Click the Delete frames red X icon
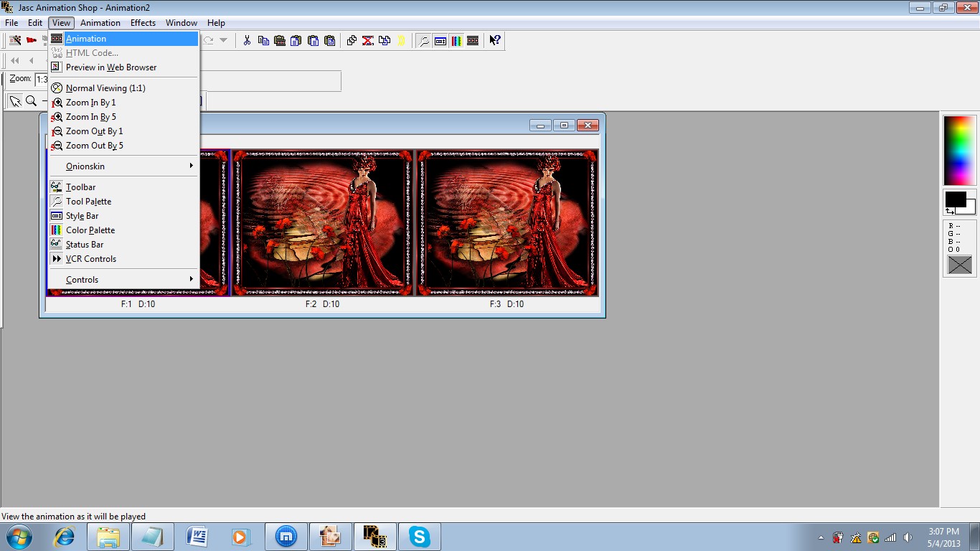This screenshot has height=551, width=980. [368, 40]
